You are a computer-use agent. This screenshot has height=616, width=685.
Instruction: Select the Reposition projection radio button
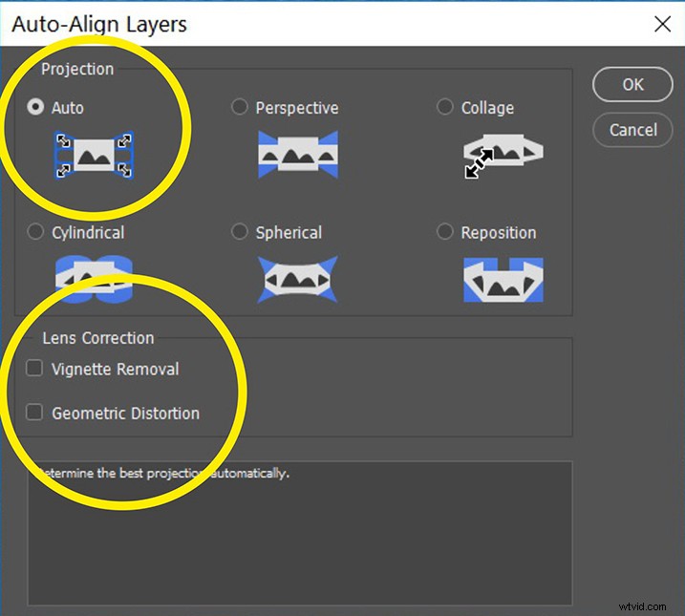[x=445, y=232]
